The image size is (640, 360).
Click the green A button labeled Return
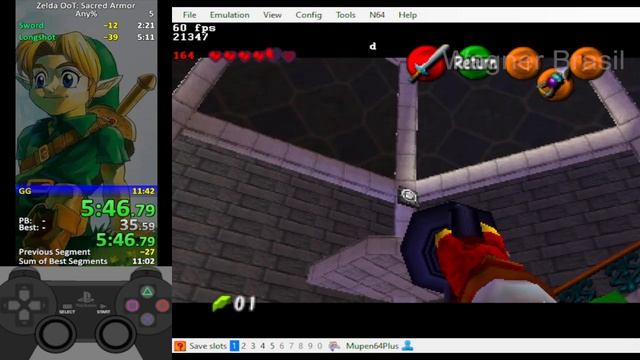(475, 62)
